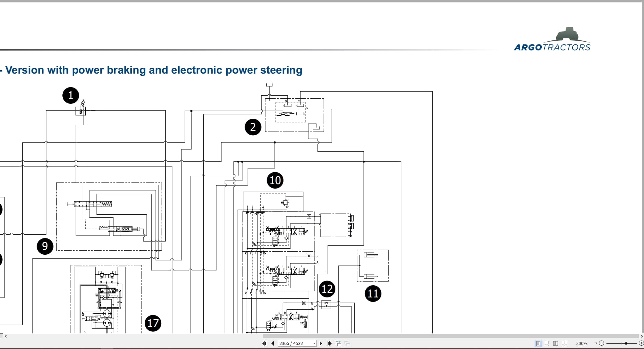Open the 200% zoom level dropdown
Screen dimensions: 644x349
(x=596, y=343)
